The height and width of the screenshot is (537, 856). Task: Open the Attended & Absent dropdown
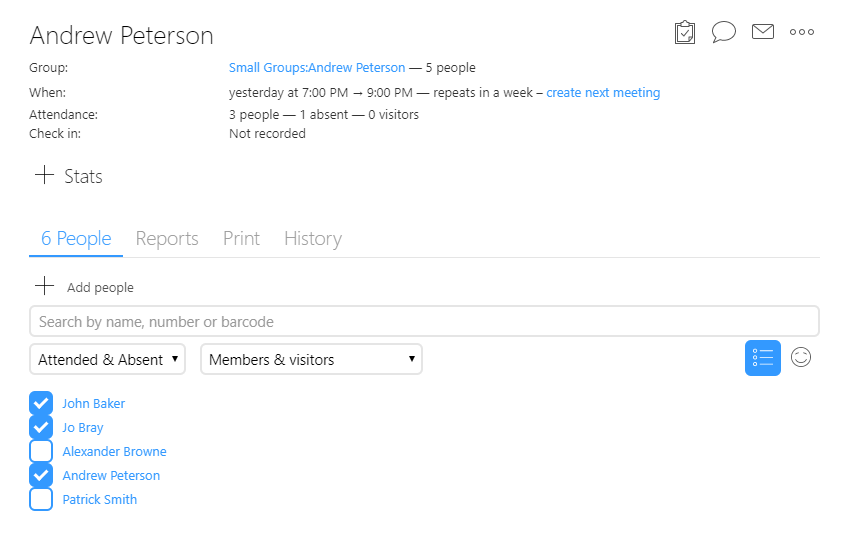coord(108,360)
